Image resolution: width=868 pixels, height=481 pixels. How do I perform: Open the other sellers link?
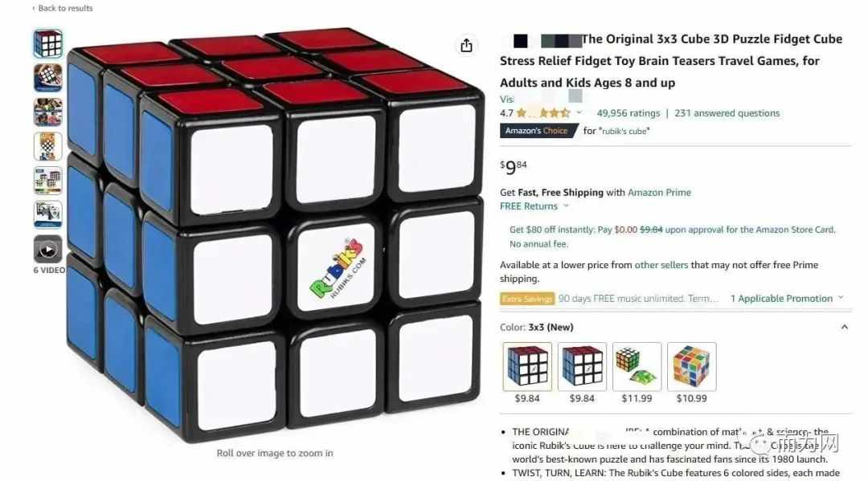tap(661, 265)
